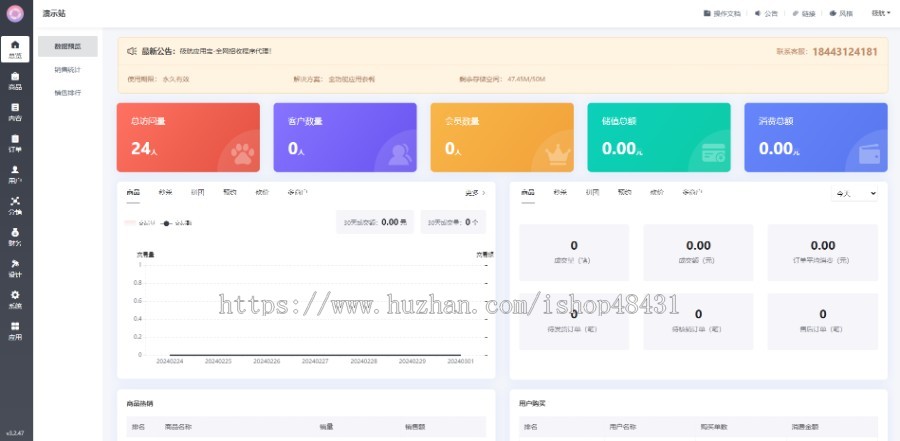Click the 风格 style icon in header
The width and height of the screenshot is (900, 441).
click(833, 13)
